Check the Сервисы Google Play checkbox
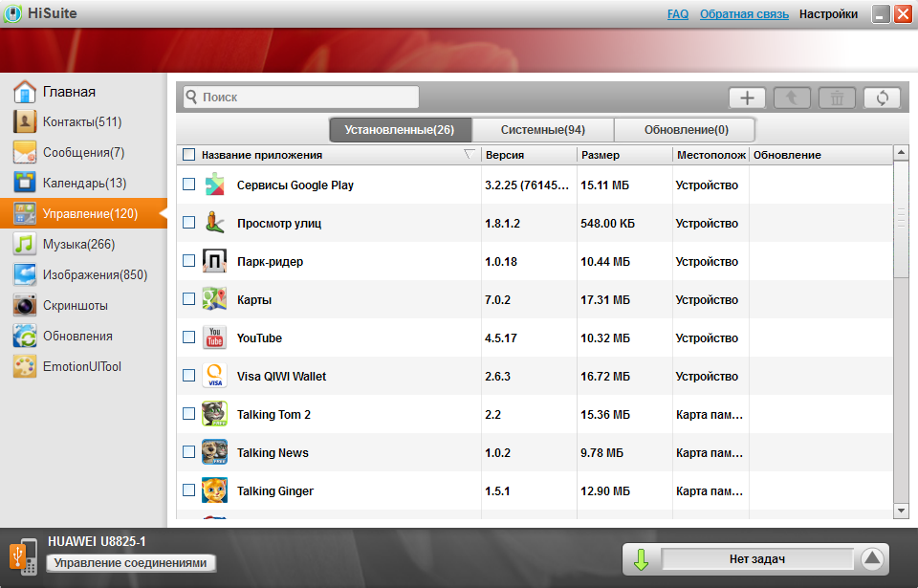Screen dimensions: 918x588 click(188, 184)
